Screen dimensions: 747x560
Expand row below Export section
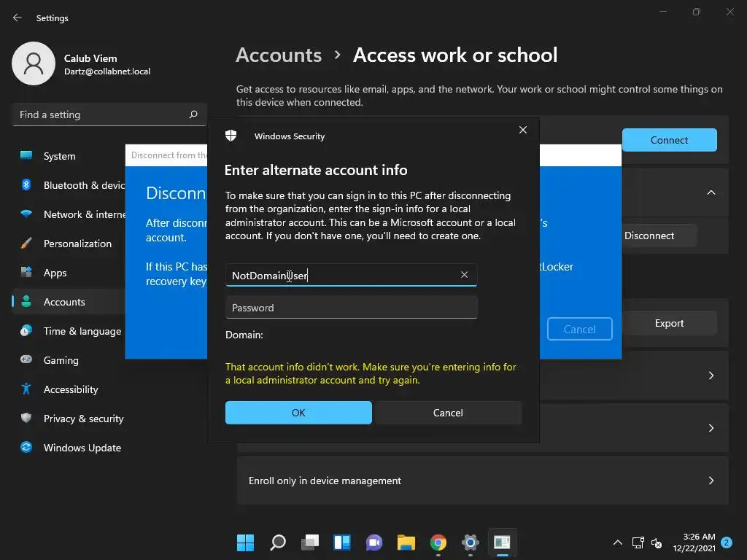pyautogui.click(x=711, y=376)
